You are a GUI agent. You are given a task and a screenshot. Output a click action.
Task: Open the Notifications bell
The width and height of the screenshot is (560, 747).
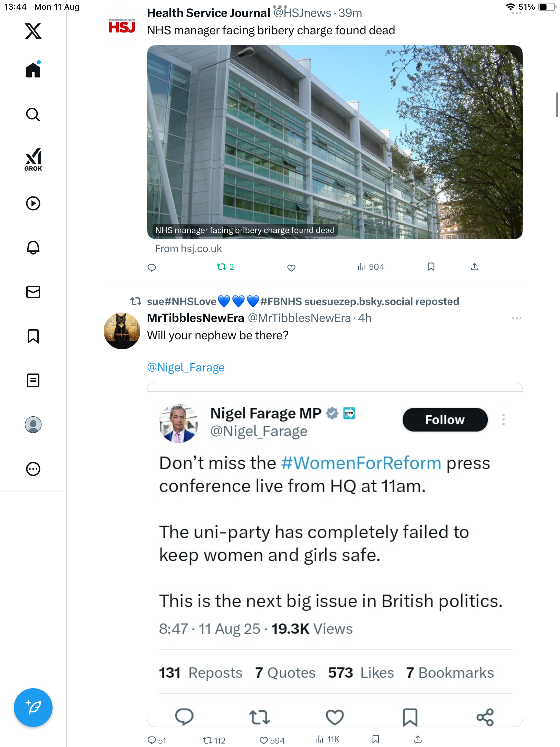[33, 248]
